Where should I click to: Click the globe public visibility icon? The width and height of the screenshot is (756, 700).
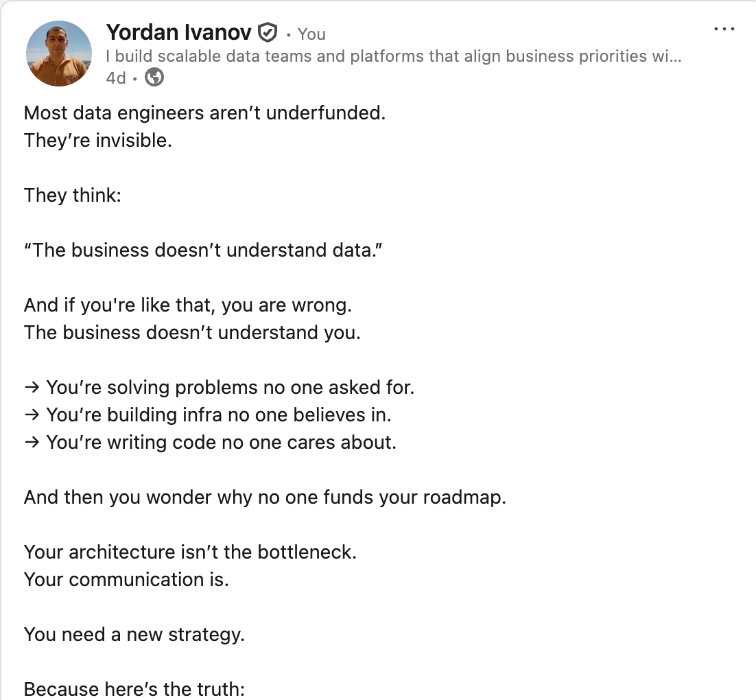coord(154,77)
